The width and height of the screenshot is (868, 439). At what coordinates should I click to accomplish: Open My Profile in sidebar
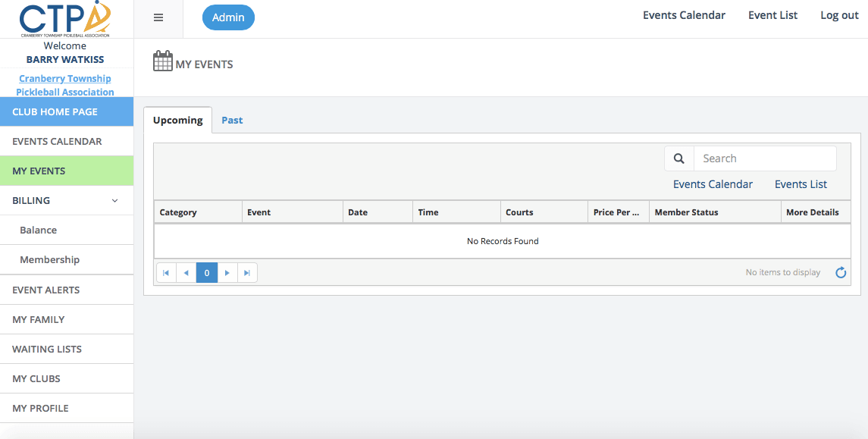(40, 408)
